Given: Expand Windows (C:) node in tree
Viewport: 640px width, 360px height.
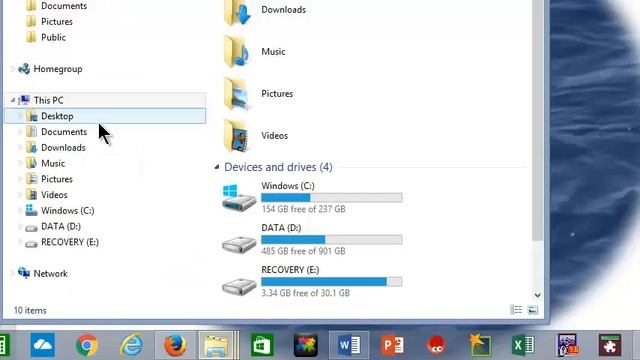Looking at the screenshot, I should (20, 211).
